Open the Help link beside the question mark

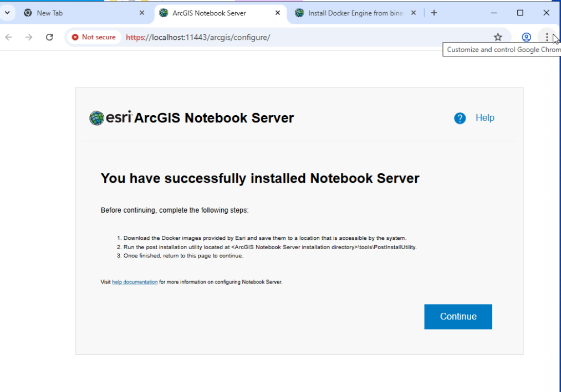485,117
